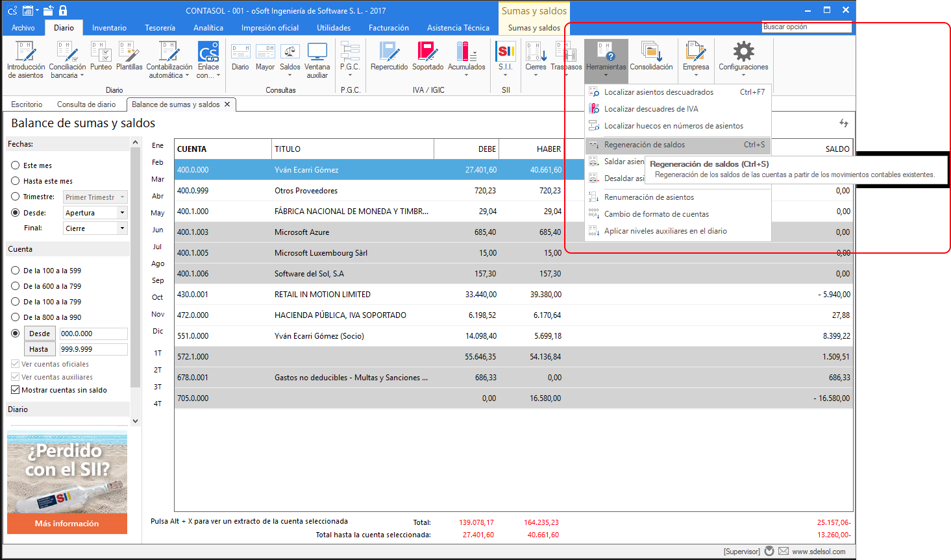
Task: Open the Consulta de diario document tab
Action: pyautogui.click(x=86, y=104)
